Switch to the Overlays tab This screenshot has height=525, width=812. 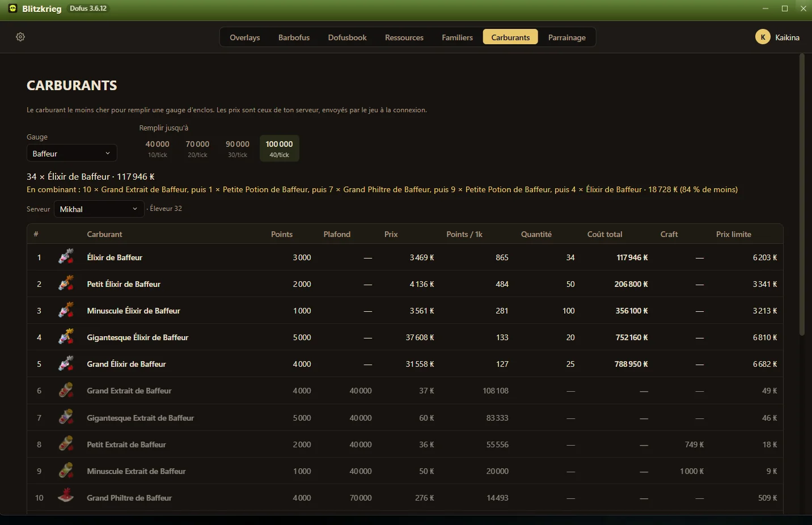click(x=245, y=37)
